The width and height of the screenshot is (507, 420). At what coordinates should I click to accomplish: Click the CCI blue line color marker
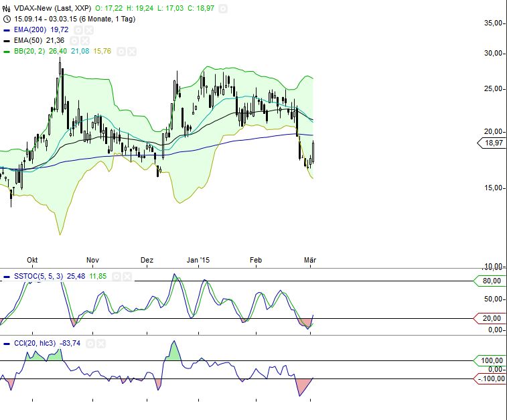point(7,344)
